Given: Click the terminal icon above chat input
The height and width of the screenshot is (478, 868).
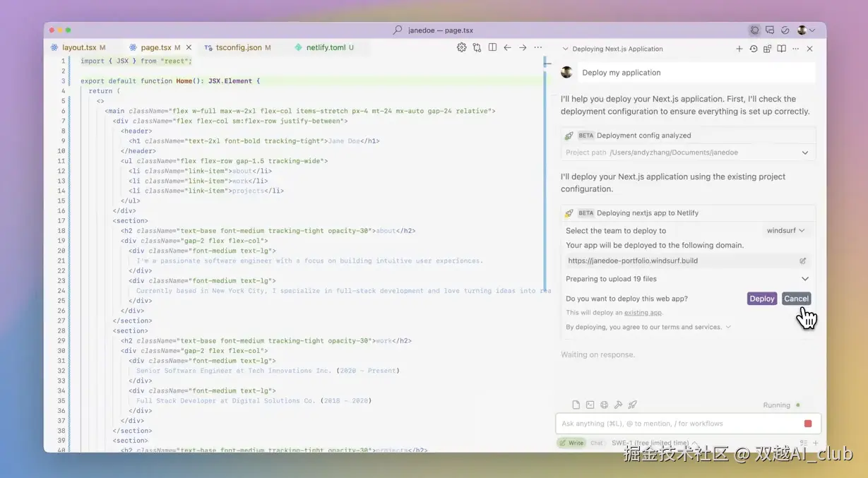Looking at the screenshot, I should pyautogui.click(x=590, y=405).
